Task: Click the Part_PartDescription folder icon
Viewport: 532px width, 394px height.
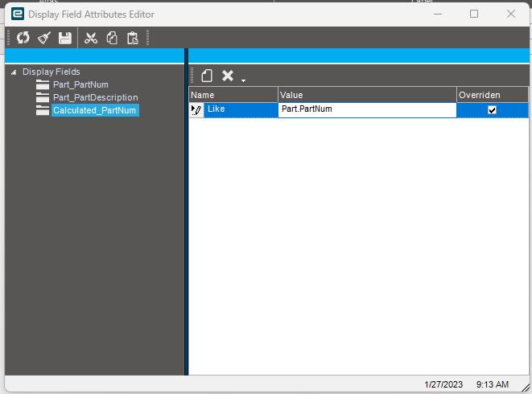Action: tap(43, 97)
